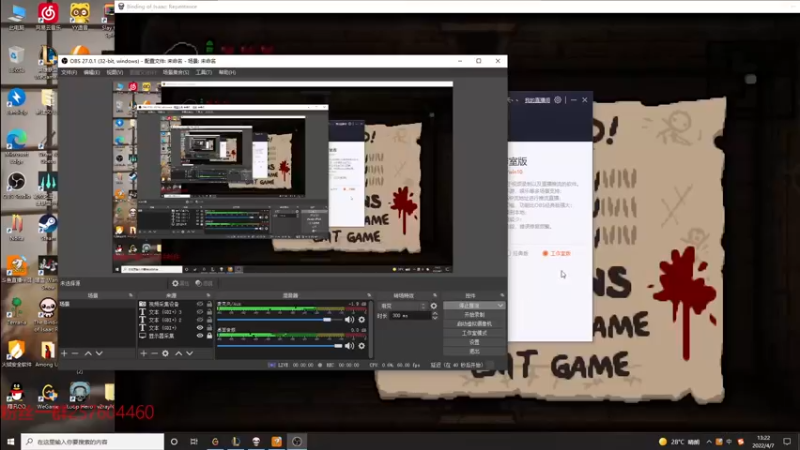Open OBS Studio desktop shortcut
Screen dimensions: 800x450
16,185
